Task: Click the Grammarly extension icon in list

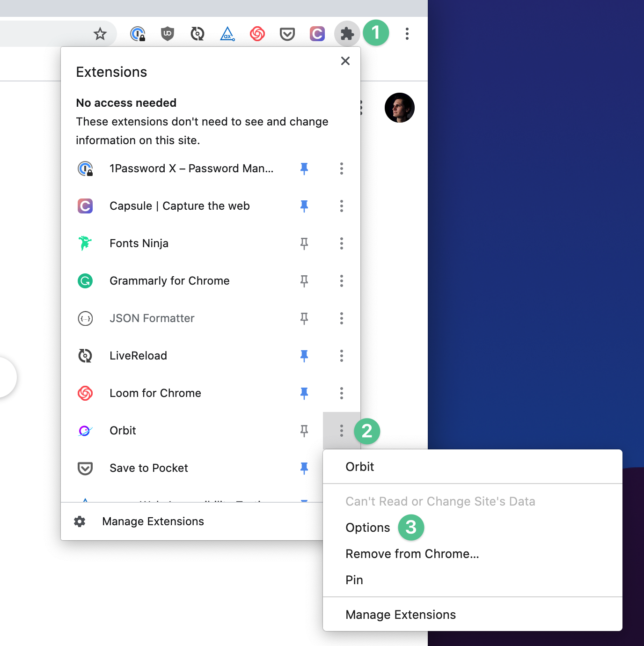Action: [x=85, y=281]
